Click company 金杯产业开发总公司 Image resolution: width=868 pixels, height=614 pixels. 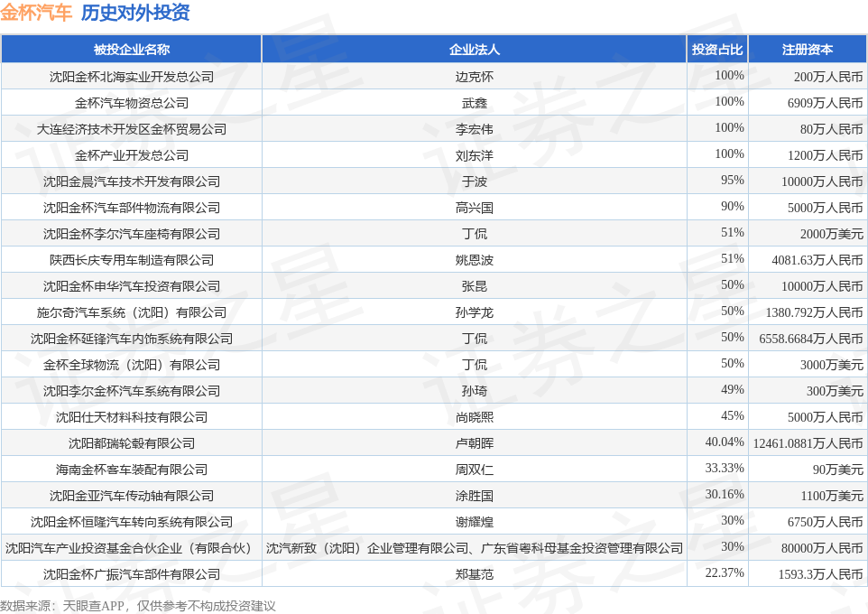pos(132,155)
